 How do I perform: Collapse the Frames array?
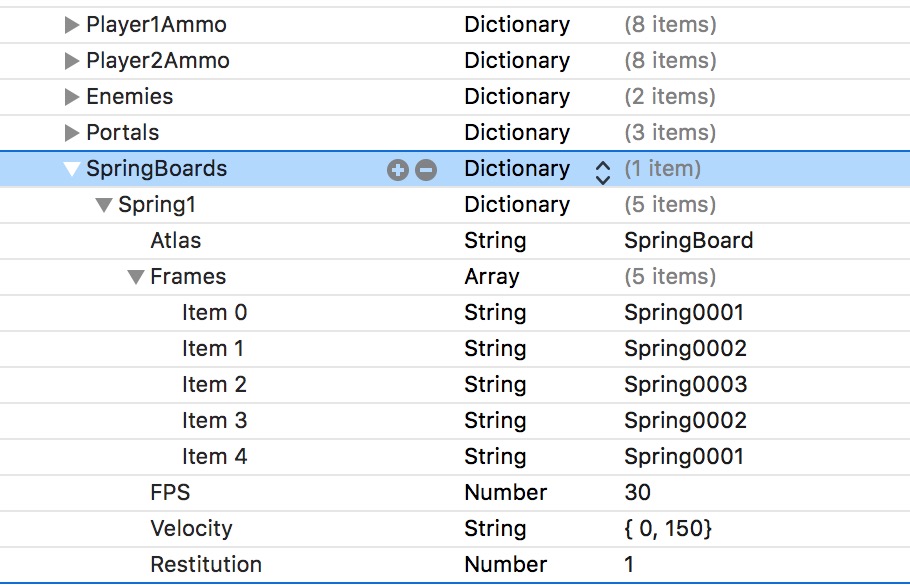(x=136, y=277)
